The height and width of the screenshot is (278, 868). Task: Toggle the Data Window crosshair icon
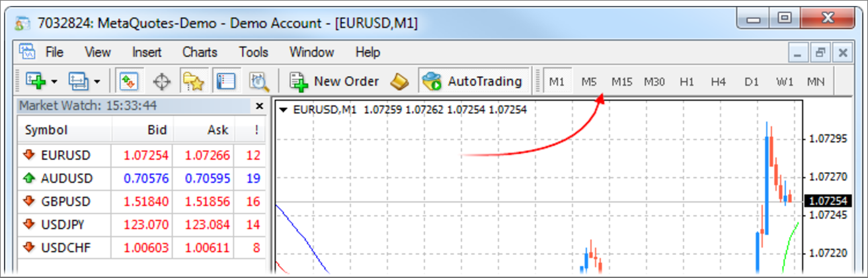pyautogui.click(x=161, y=81)
